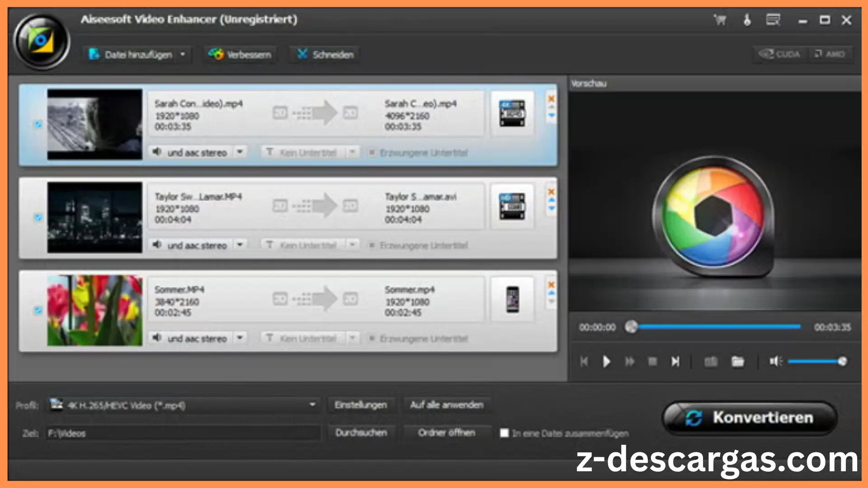
Task: Click the Ziel destination path field
Action: (183, 433)
